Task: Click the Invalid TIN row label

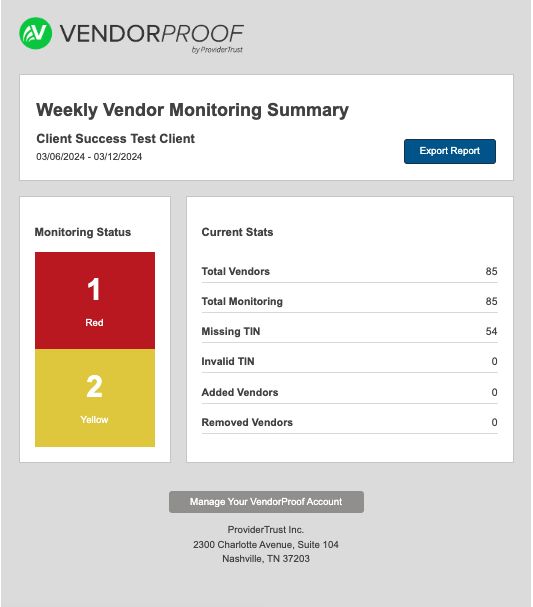Action: 228,361
